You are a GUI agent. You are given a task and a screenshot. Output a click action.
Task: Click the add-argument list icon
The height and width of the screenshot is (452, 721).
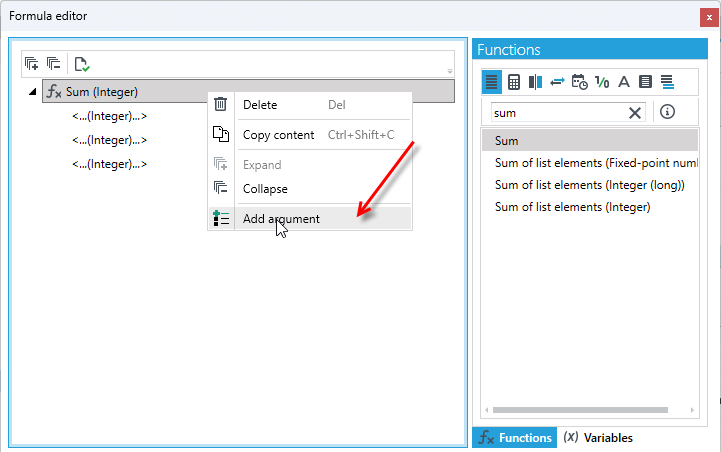pos(221,218)
